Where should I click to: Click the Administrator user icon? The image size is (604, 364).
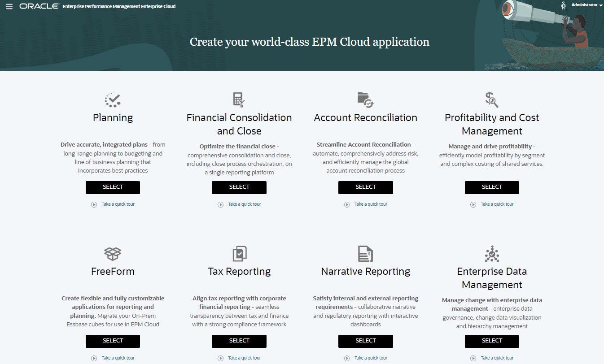(x=563, y=5)
